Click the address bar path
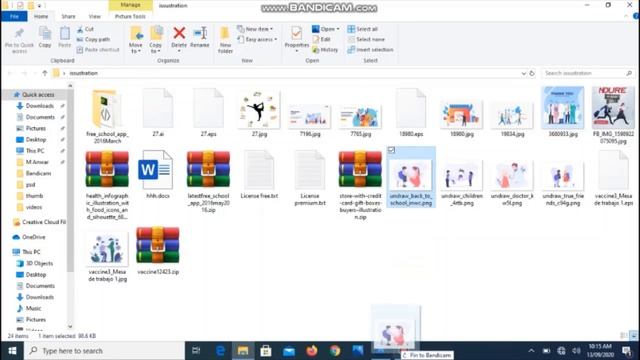The width and height of the screenshot is (640, 360). tap(84, 73)
